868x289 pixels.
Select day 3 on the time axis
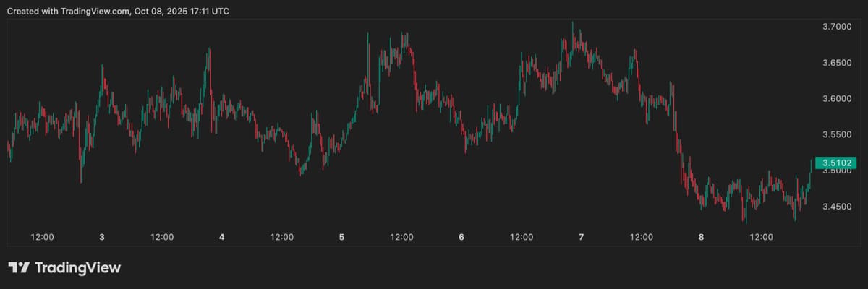pyautogui.click(x=102, y=237)
